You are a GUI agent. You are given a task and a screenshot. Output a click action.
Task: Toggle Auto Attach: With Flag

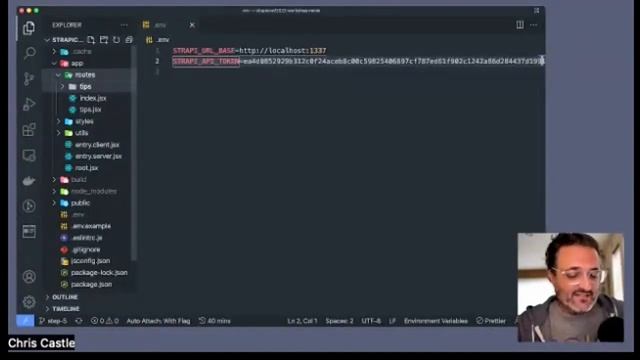pos(158,321)
